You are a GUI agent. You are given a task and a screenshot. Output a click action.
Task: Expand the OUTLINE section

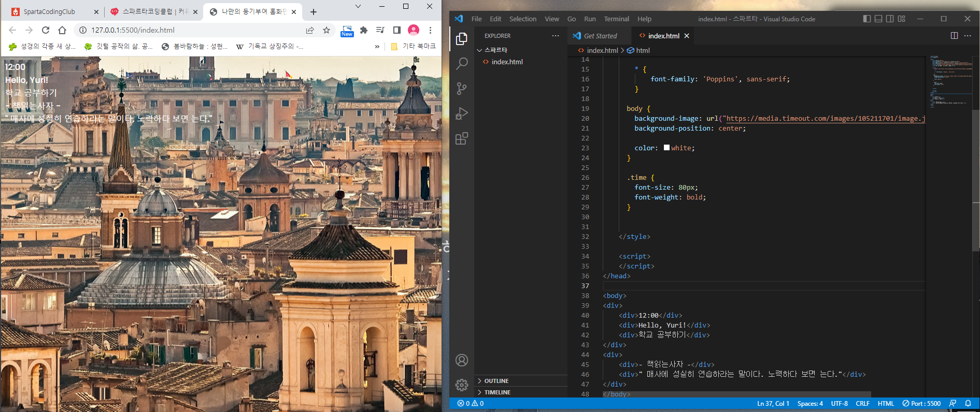tap(521, 381)
